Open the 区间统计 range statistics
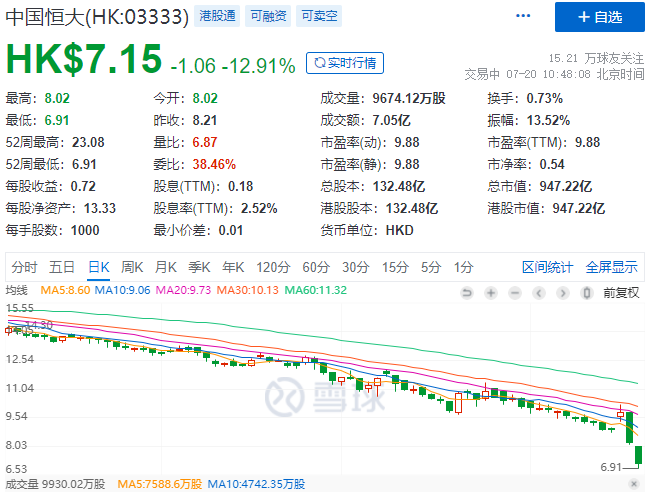 point(547,267)
